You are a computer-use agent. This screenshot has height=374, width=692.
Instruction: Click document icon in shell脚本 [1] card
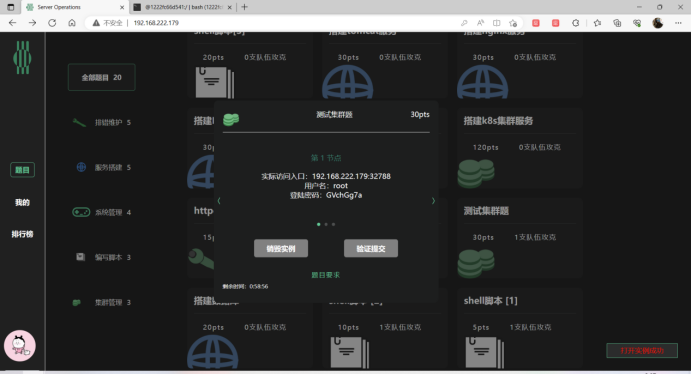485,352
